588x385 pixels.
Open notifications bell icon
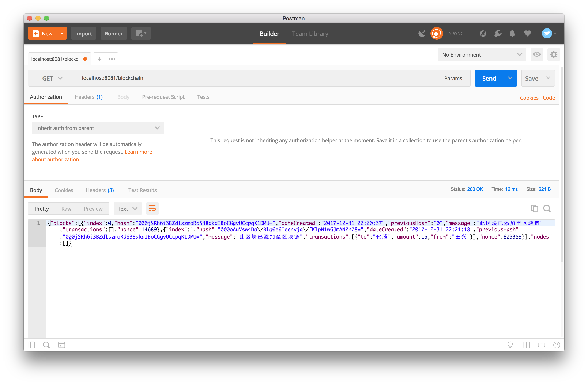pyautogui.click(x=512, y=33)
